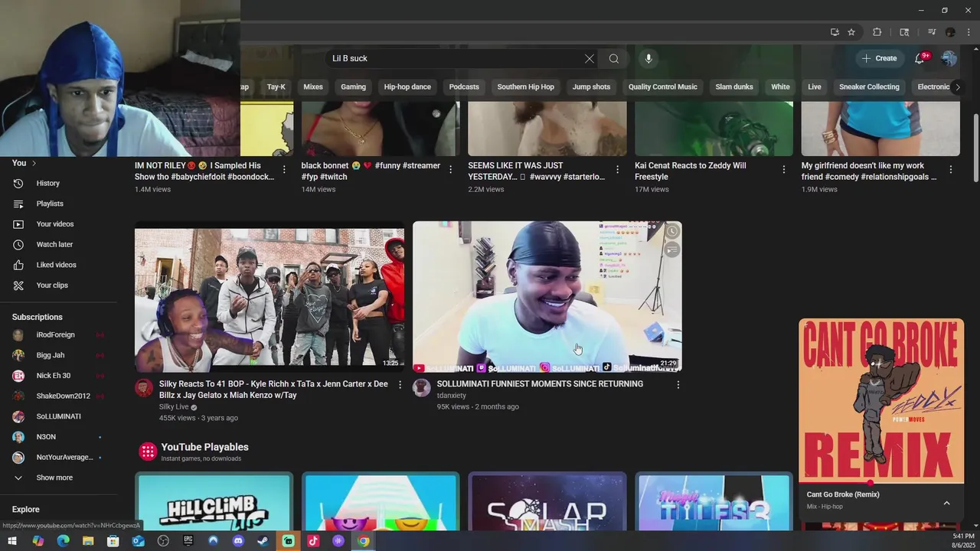Open the notifications bell
Viewport: 980px width, 551px height.
pyautogui.click(x=920, y=58)
